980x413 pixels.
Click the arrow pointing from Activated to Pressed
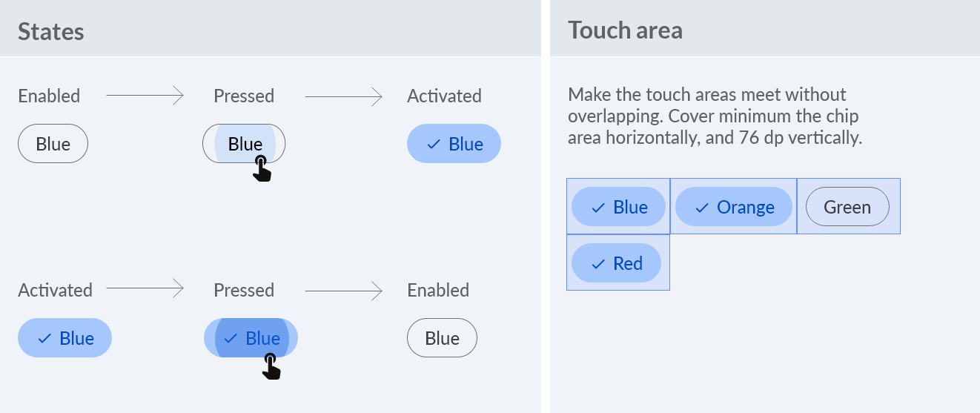click(x=145, y=289)
